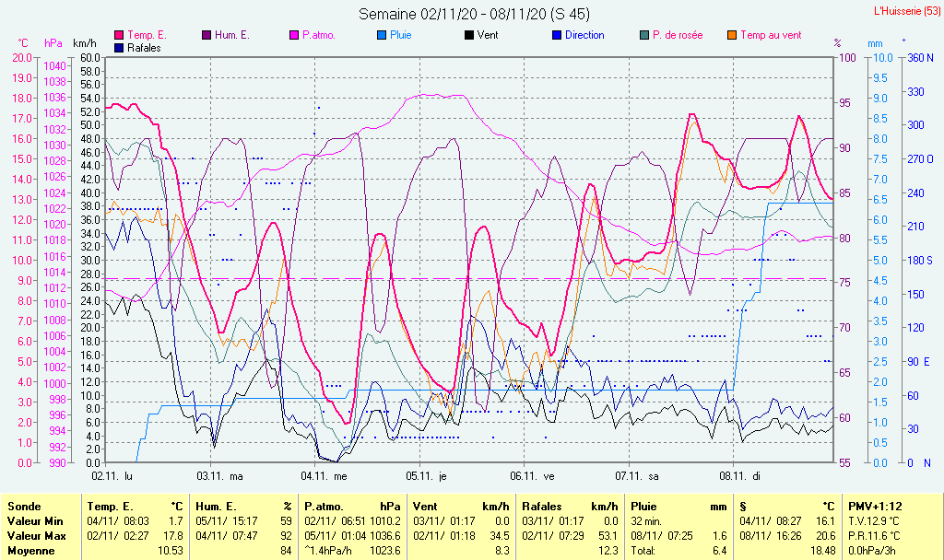
Task: Click the T.V.12.9 °C value
Action: pyautogui.click(x=874, y=521)
